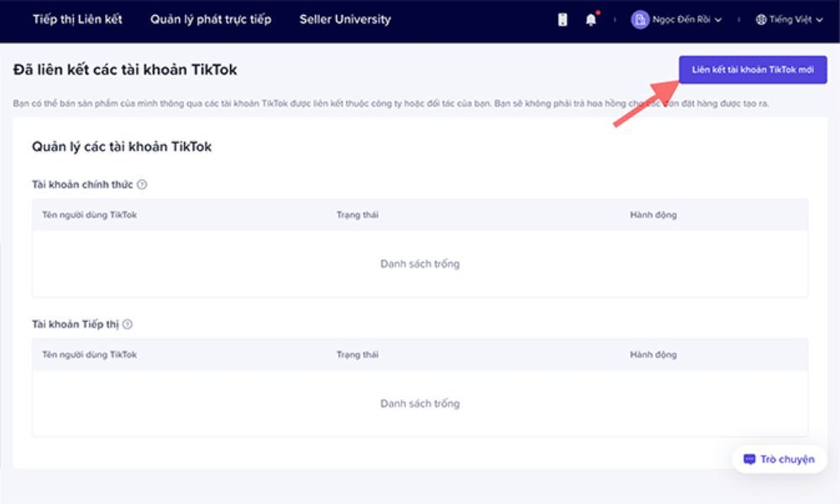Click Danh sách trống in Tài khoản chính thức table

pyautogui.click(x=420, y=264)
